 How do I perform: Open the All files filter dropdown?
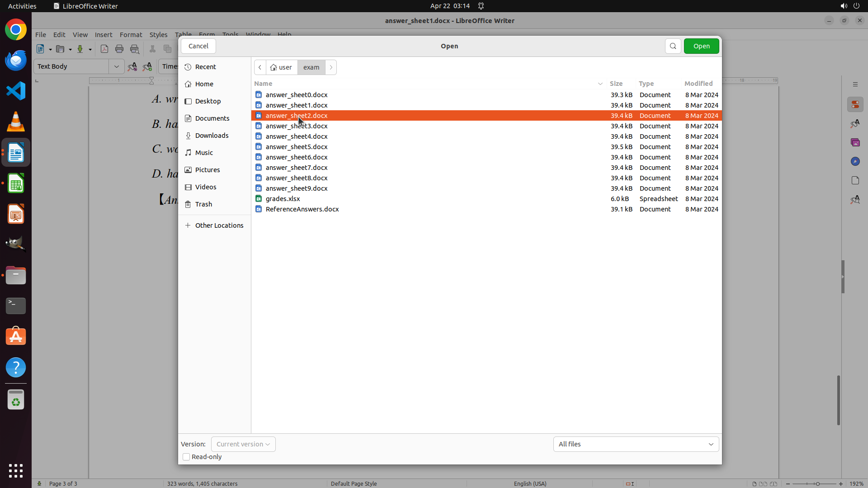point(636,444)
